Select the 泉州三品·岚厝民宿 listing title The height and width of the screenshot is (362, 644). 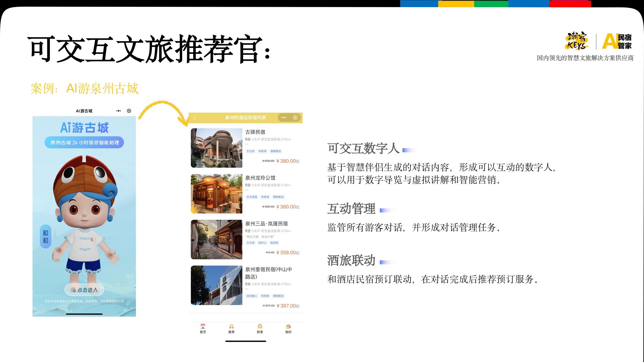click(x=266, y=224)
